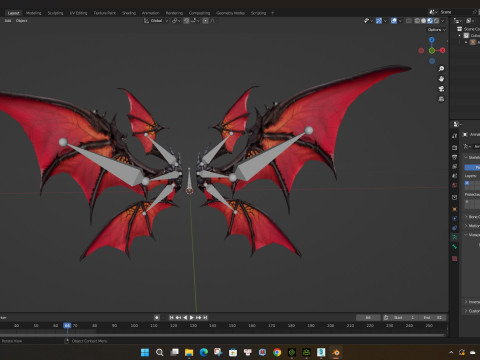Toggle snapping magnet icon
This screenshot has height=360, width=480.
pyautogui.click(x=186, y=21)
